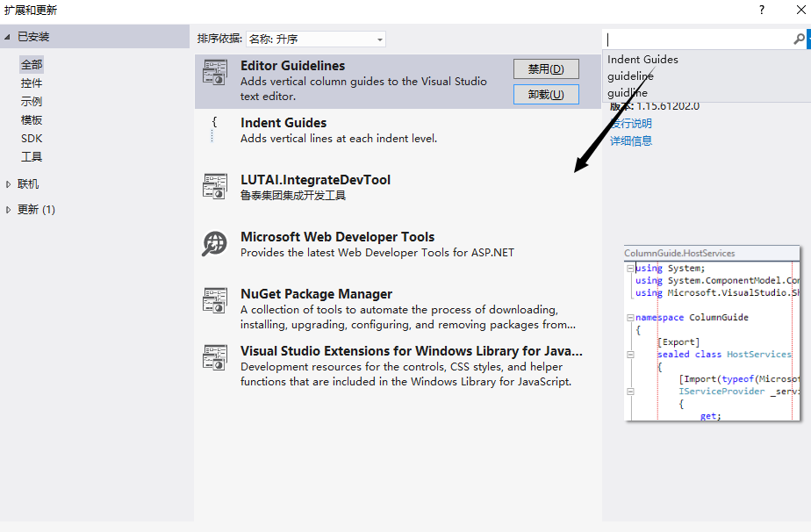The height and width of the screenshot is (532, 811).
Task: Select the 控件 category
Action: pyautogui.click(x=32, y=83)
